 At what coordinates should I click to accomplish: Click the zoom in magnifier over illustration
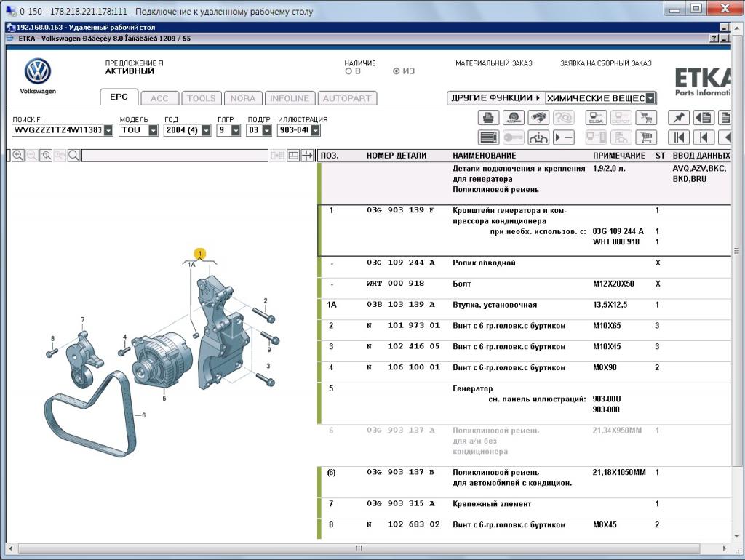click(x=18, y=156)
